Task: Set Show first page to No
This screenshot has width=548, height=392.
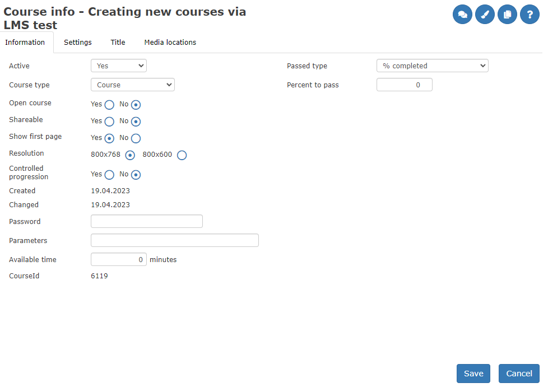Action: point(135,138)
